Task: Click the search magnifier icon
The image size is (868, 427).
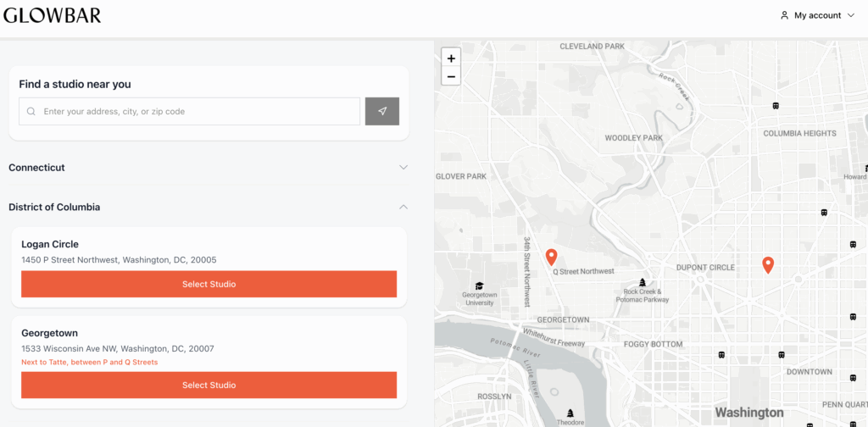Action: (x=31, y=112)
